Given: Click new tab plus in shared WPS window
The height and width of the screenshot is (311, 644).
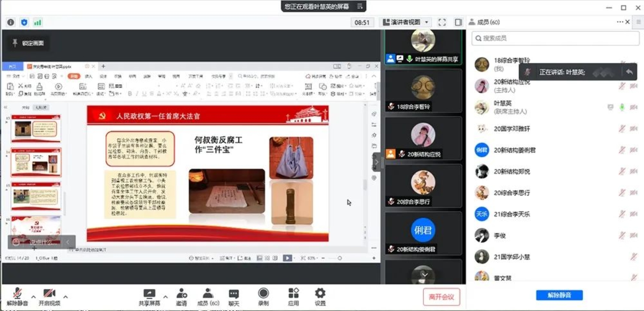Looking at the screenshot, I should pos(103,66).
